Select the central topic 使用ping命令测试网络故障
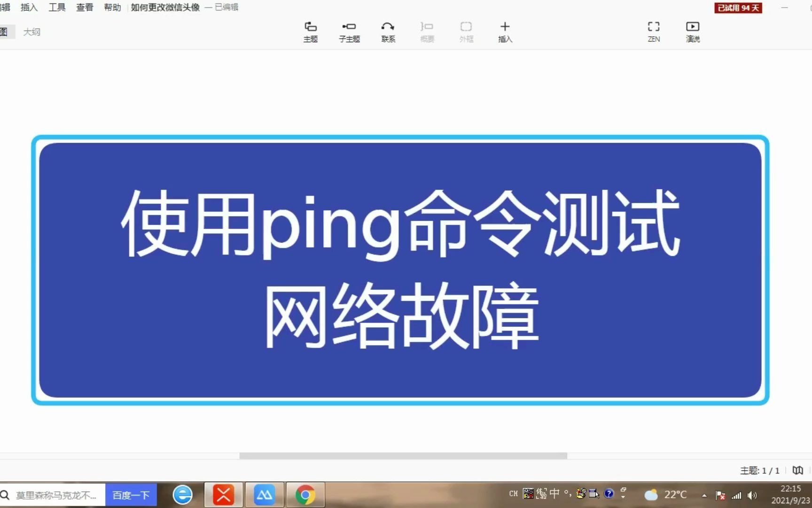 400,270
